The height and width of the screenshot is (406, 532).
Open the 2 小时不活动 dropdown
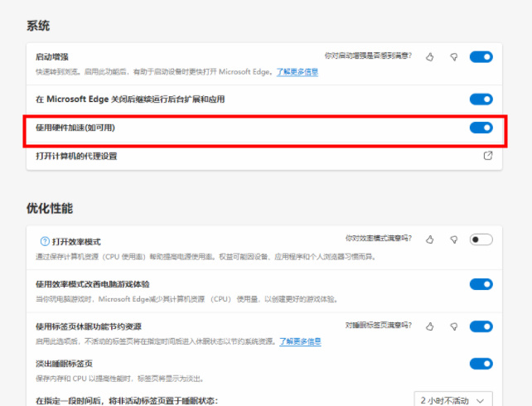453,400
